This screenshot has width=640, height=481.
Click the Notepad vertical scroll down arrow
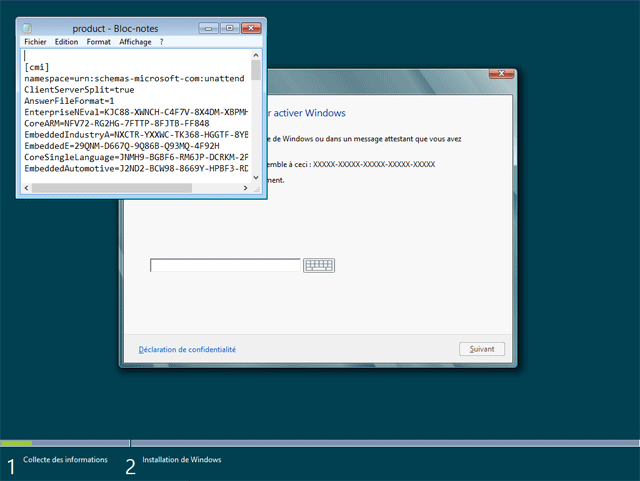(256, 177)
